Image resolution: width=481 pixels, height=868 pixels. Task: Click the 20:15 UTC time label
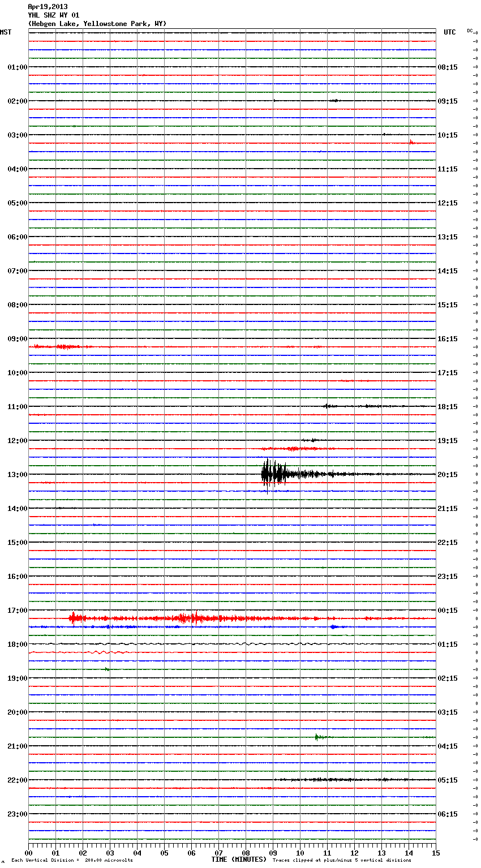(x=448, y=475)
